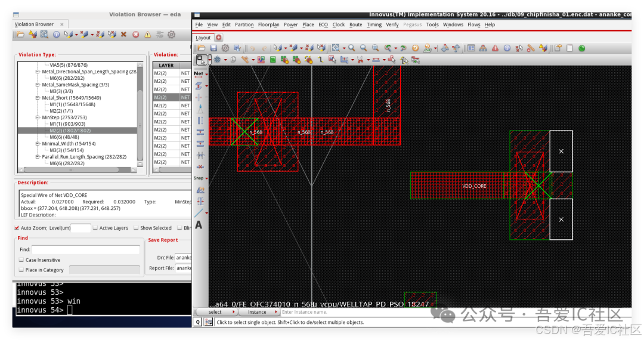Click the Add Text 'A' tool

tap(199, 225)
